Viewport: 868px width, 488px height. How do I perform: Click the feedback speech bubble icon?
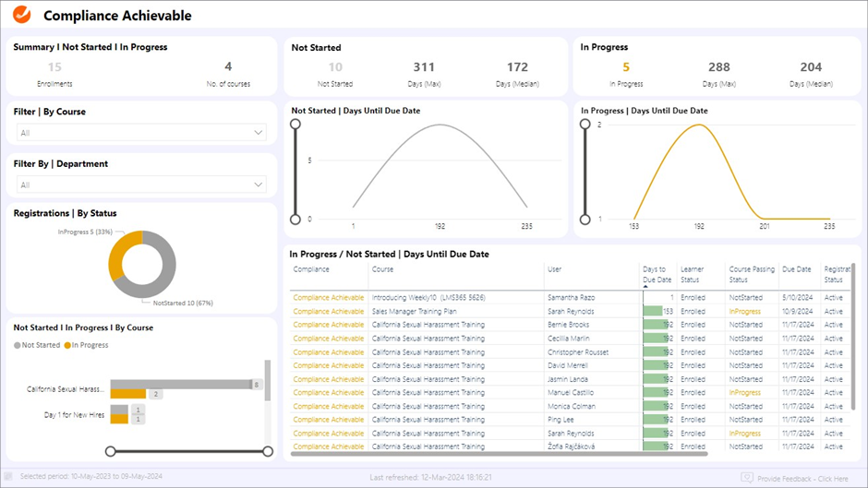click(x=747, y=478)
